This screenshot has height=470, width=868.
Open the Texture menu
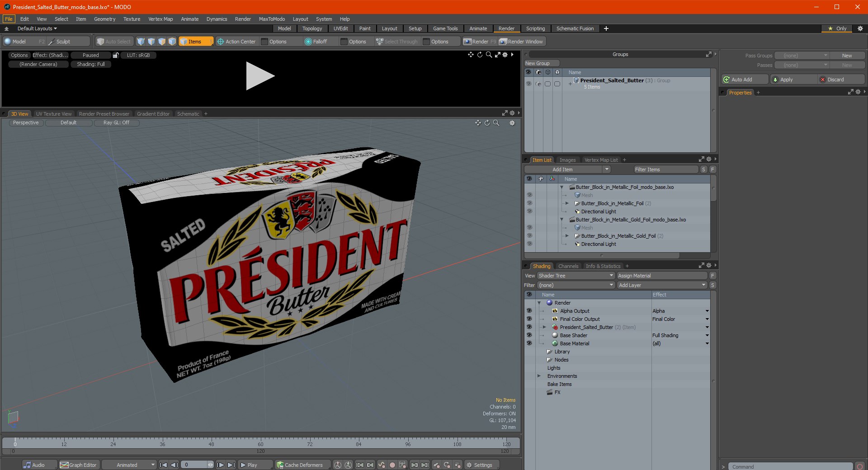point(132,19)
